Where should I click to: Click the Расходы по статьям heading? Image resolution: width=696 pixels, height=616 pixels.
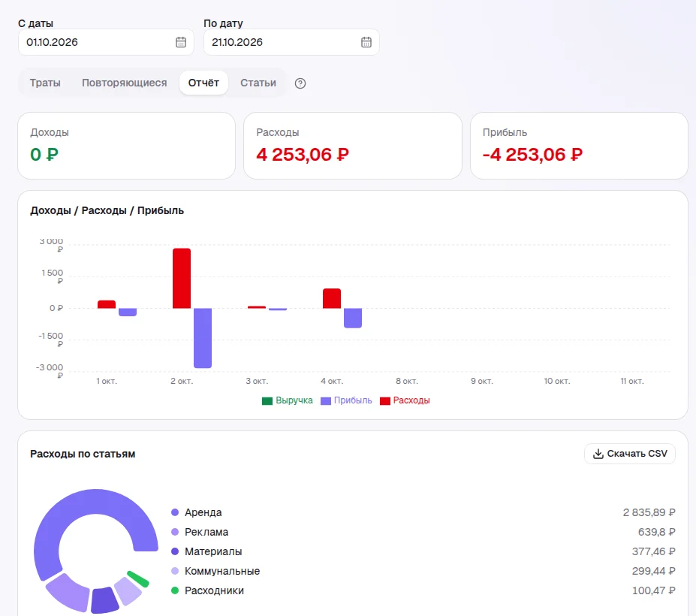[x=83, y=454]
